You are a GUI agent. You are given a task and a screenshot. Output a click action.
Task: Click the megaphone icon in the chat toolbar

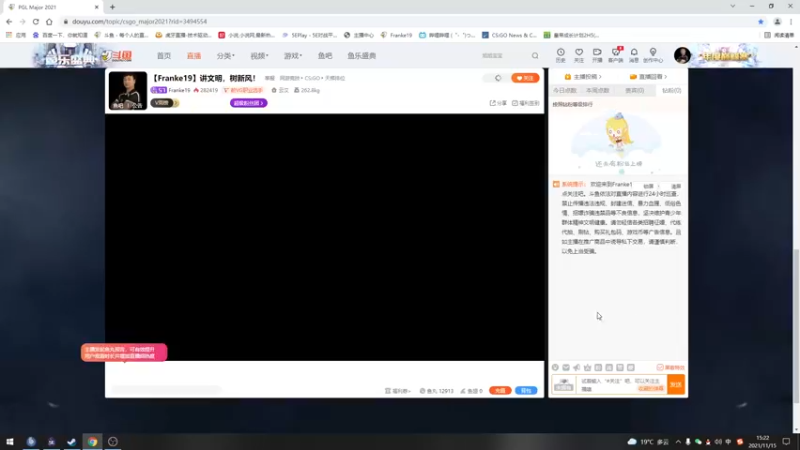tap(577, 367)
